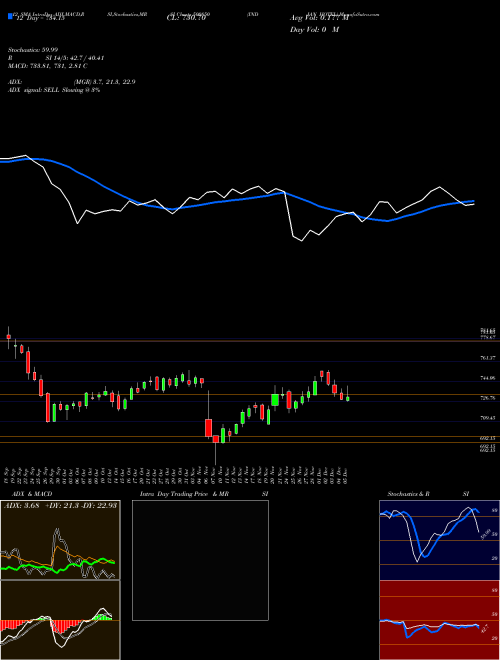Select 'Intra Day Trading Price & MR' title
Screen dimensions: 500x660
(x=184, y=494)
